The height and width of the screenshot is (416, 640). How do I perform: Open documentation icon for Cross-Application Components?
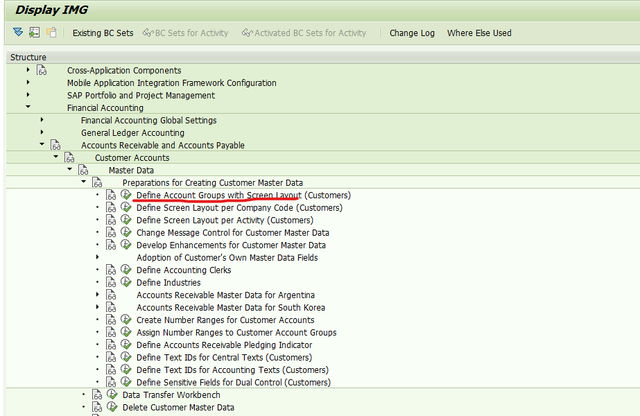(42, 70)
